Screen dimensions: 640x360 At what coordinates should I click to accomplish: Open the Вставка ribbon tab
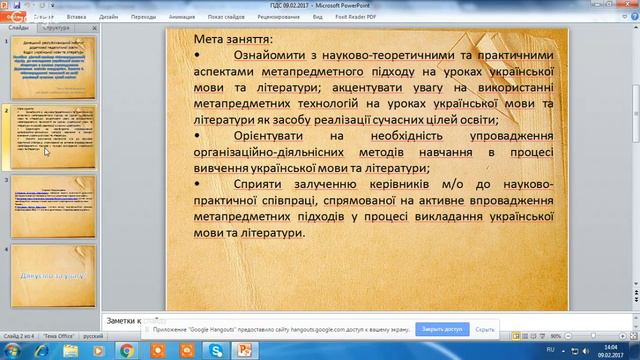point(76,17)
